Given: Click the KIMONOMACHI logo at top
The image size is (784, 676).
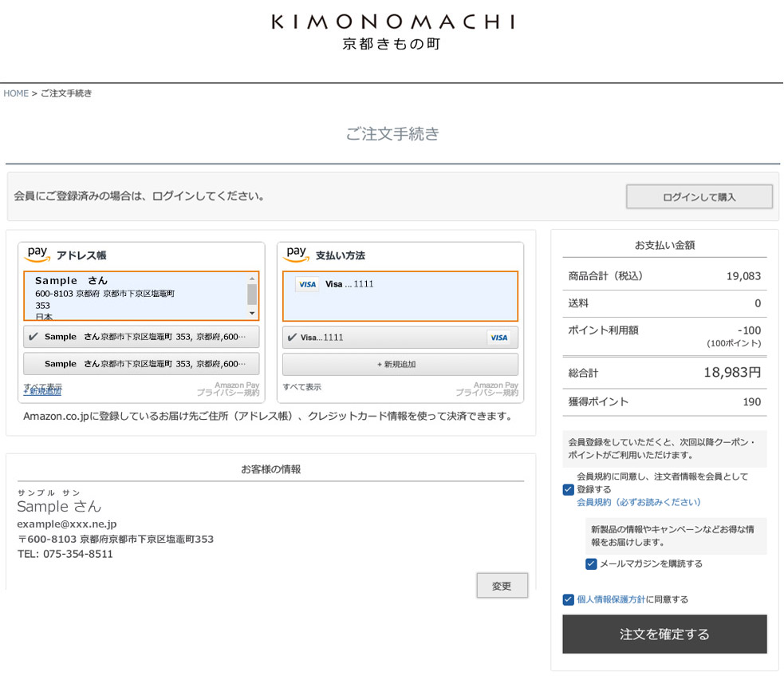Looking at the screenshot, I should pos(392,31).
